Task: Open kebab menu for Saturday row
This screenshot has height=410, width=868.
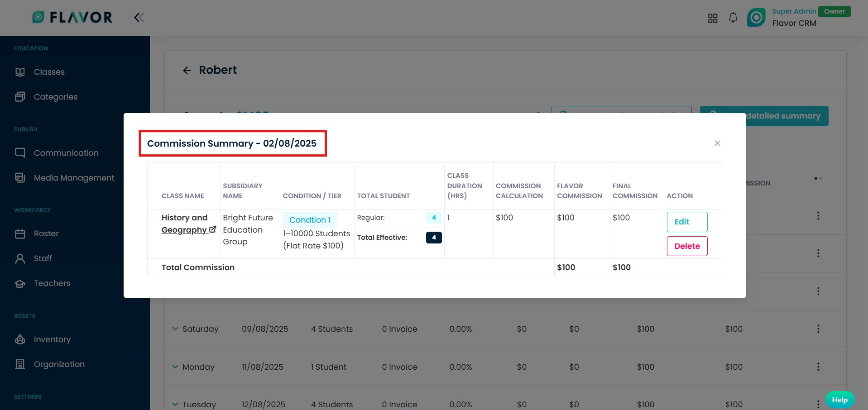Action: pos(818,329)
